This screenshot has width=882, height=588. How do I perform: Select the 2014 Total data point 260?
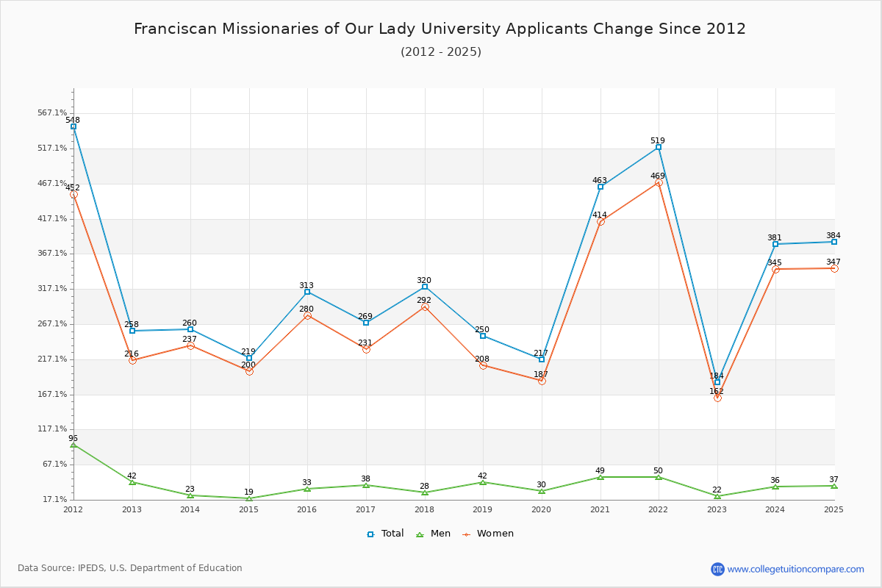pyautogui.click(x=190, y=329)
